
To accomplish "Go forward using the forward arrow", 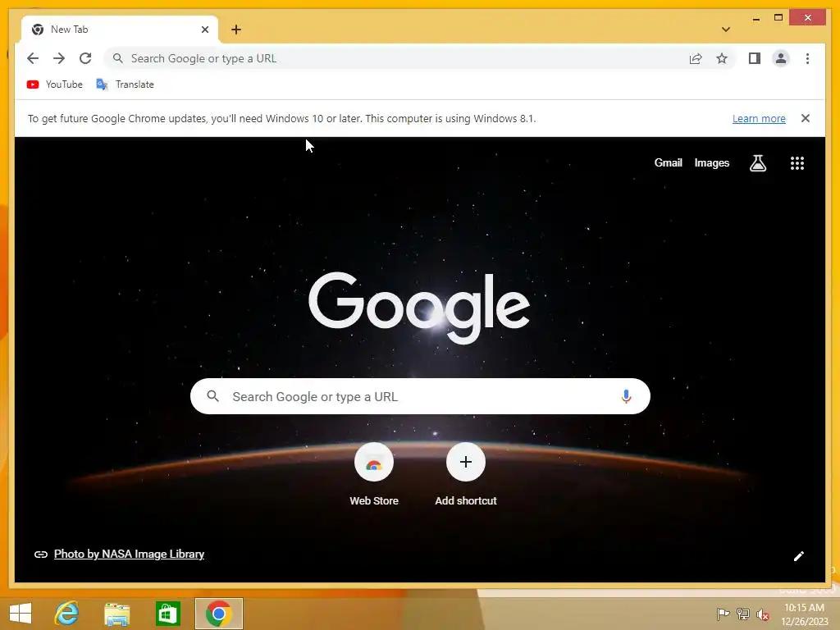I will [x=59, y=58].
